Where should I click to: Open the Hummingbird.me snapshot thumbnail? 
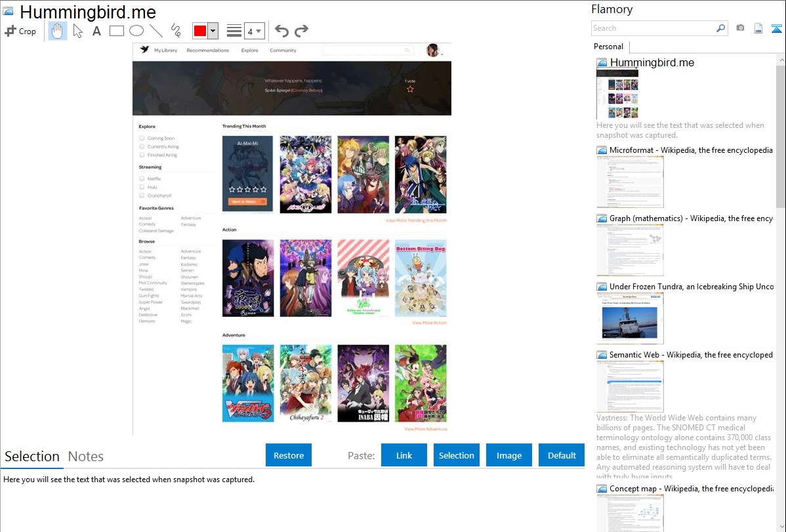point(617,94)
